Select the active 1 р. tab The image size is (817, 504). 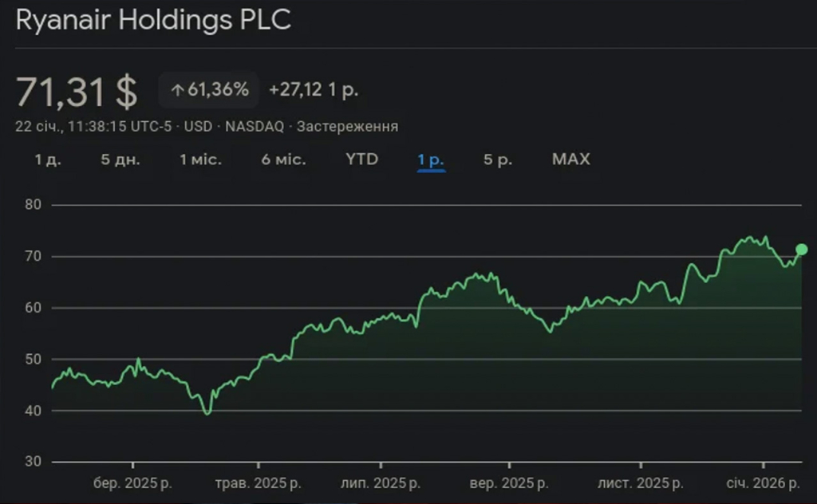coord(431,159)
